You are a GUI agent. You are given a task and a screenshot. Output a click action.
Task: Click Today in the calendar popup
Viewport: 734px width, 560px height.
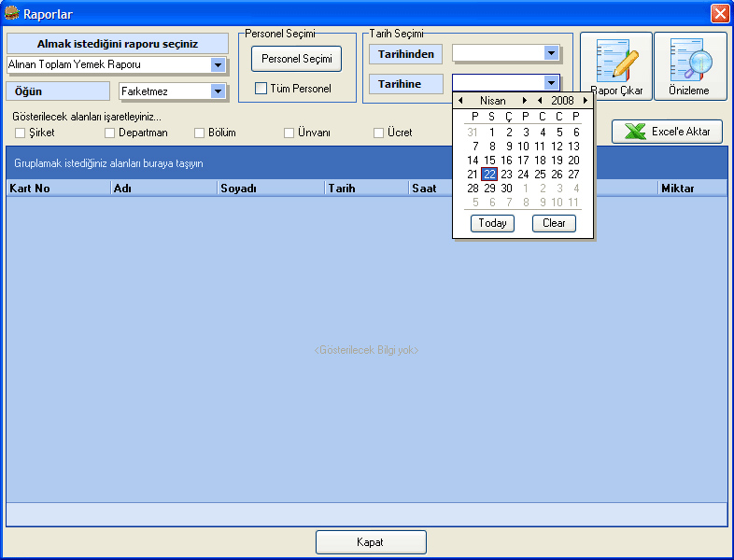(x=492, y=223)
